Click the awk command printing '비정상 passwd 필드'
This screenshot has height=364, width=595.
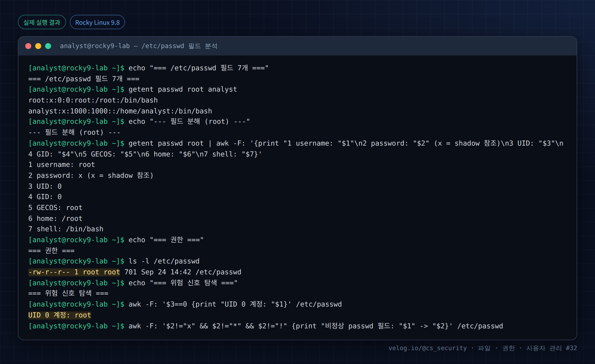(316, 326)
